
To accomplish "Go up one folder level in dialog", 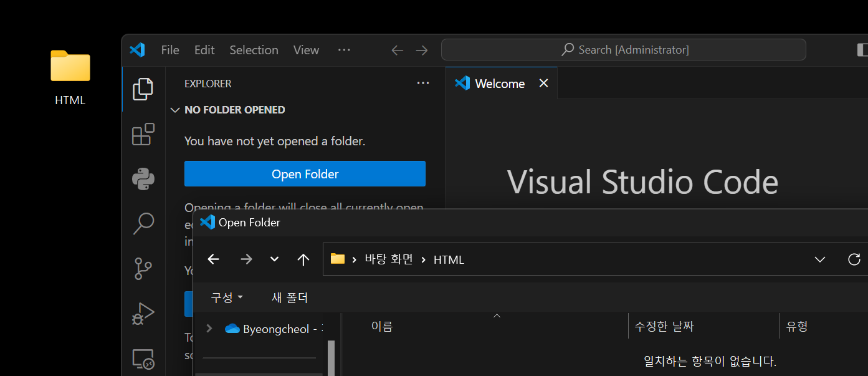I will pyautogui.click(x=303, y=259).
